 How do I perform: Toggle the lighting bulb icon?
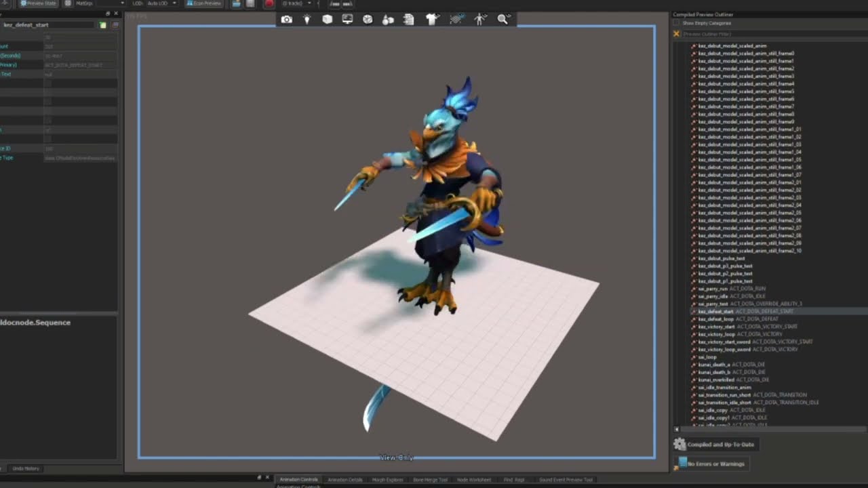click(x=307, y=20)
